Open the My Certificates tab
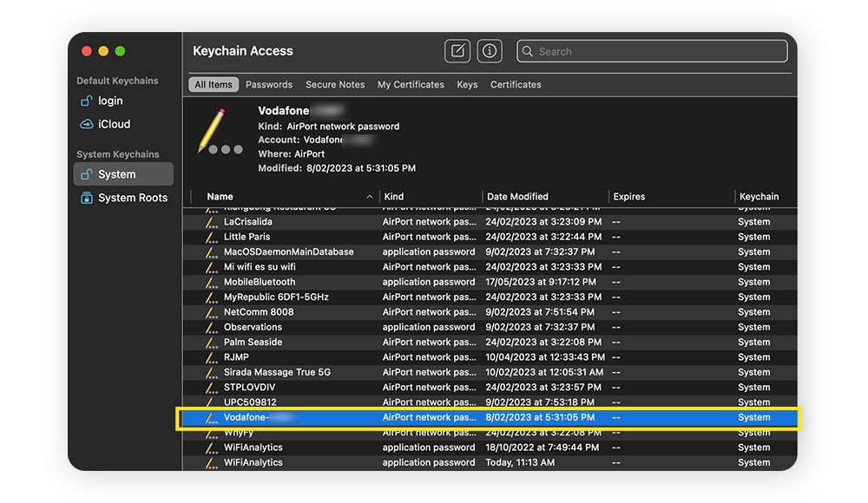Image resolution: width=868 pixels, height=503 pixels. [411, 85]
